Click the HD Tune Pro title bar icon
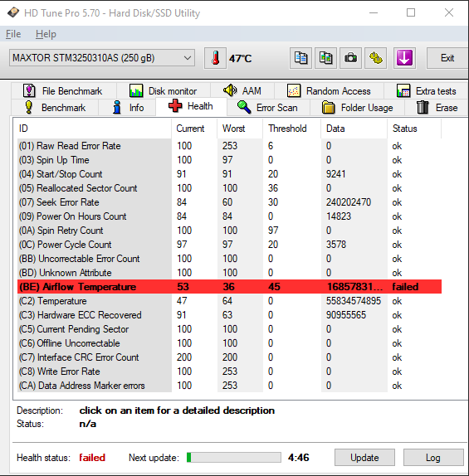The height and width of the screenshot is (476, 469). coord(13,12)
